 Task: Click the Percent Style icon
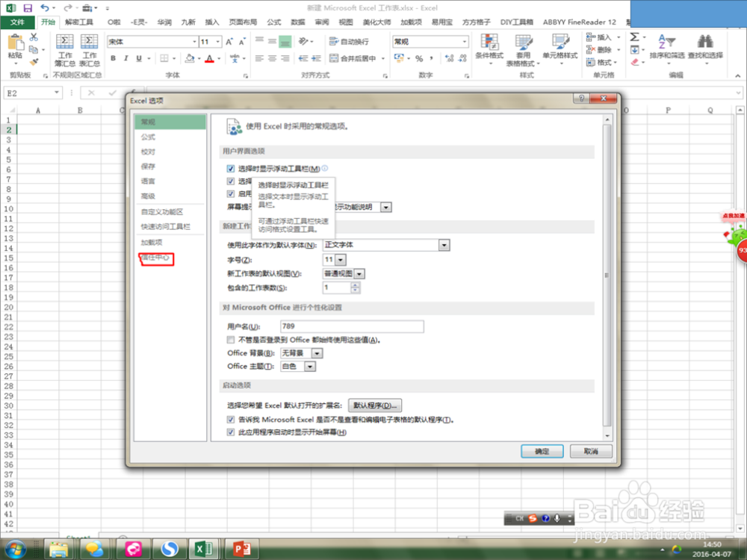(419, 58)
